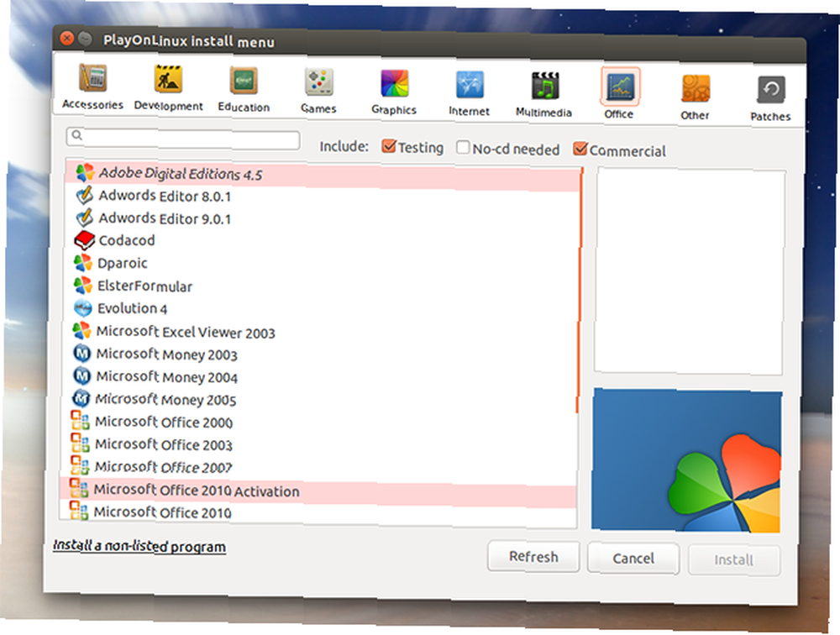The image size is (840, 635).
Task: Click the empty description panel
Action: click(690, 271)
